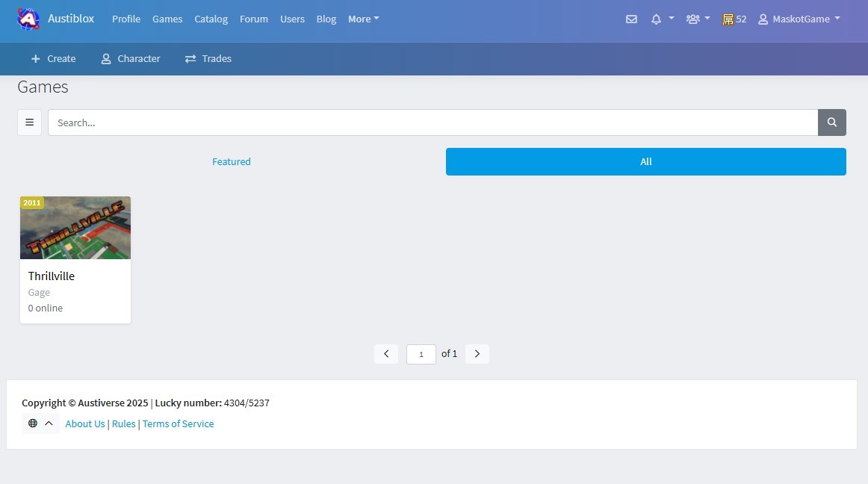Click the Games page heading

(43, 87)
